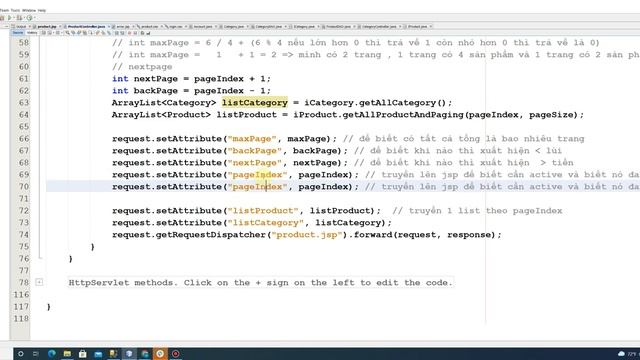Switch to the CategoryController.java tab
Screen dimensions: 640x360
click(x=379, y=27)
